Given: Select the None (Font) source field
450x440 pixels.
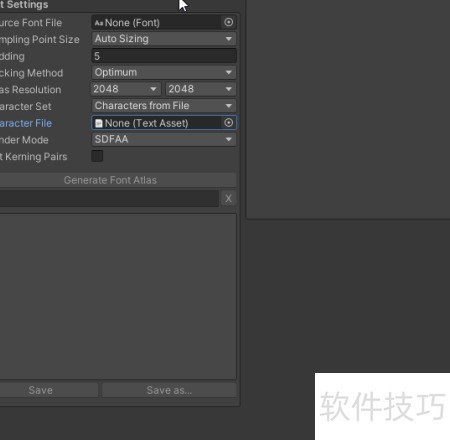Looking at the screenshot, I should (156, 22).
